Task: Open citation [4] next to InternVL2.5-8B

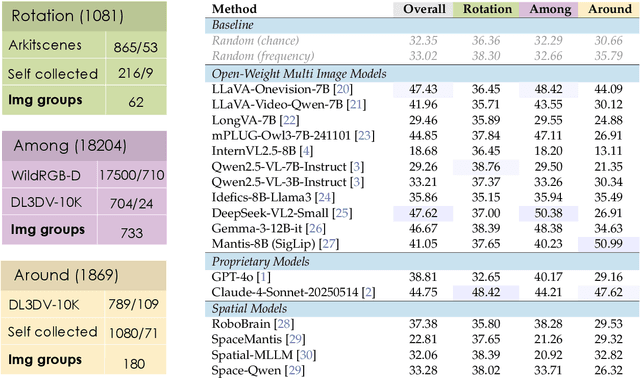Action: tap(306, 151)
